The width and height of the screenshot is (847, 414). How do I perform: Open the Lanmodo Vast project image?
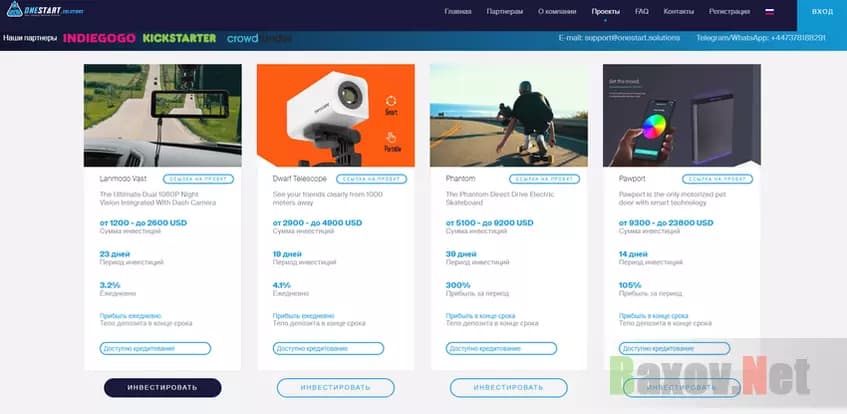(162, 115)
